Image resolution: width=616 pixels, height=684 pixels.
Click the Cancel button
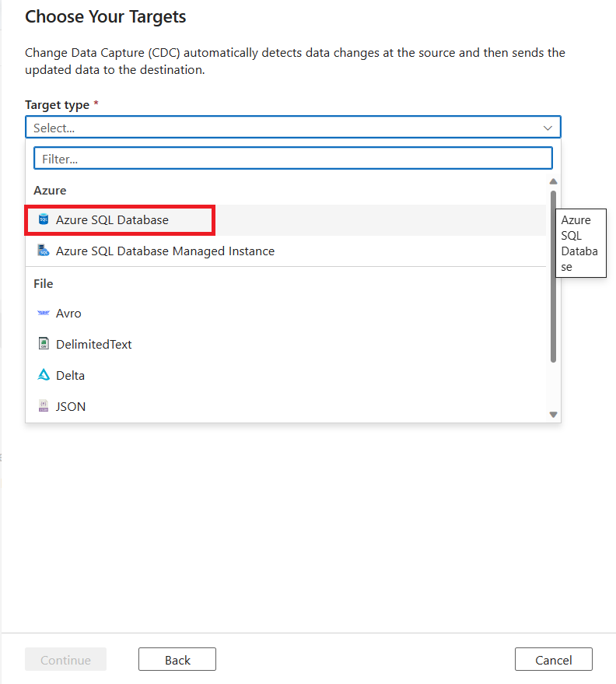(553, 660)
